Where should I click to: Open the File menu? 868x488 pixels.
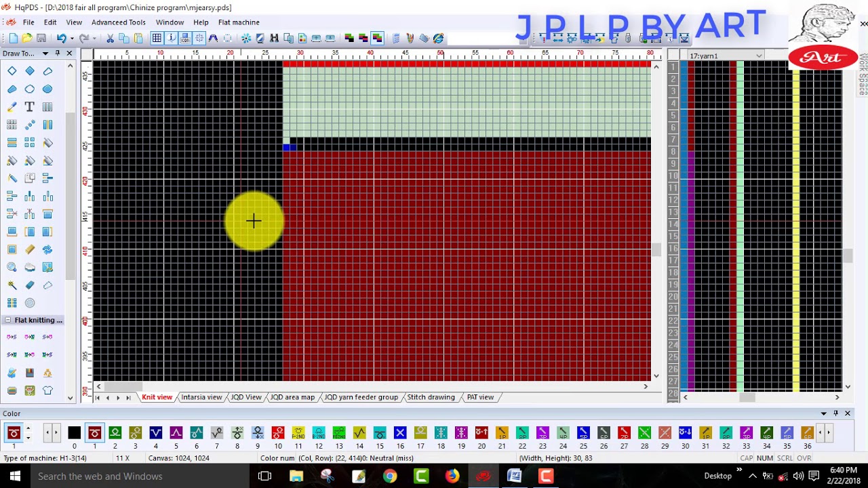[28, 22]
